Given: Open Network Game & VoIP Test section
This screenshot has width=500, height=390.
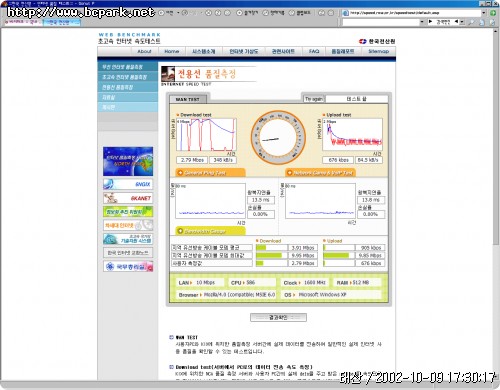Looking at the screenshot, I should point(320,173).
